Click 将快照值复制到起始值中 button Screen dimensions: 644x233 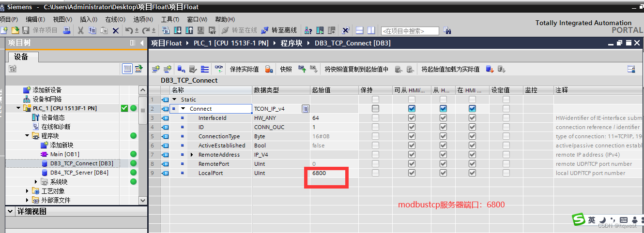click(356, 69)
